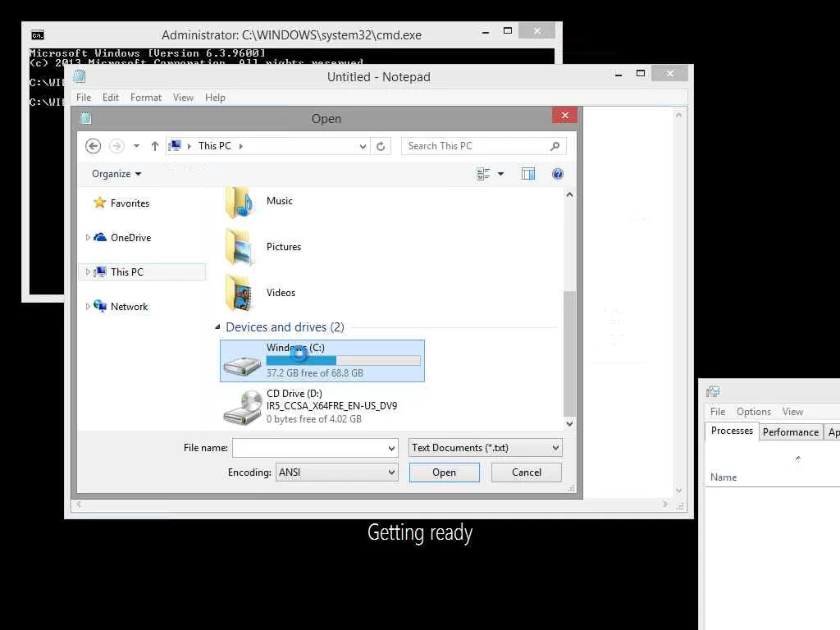
Task: Open address bar history dropdown
Action: (x=363, y=146)
